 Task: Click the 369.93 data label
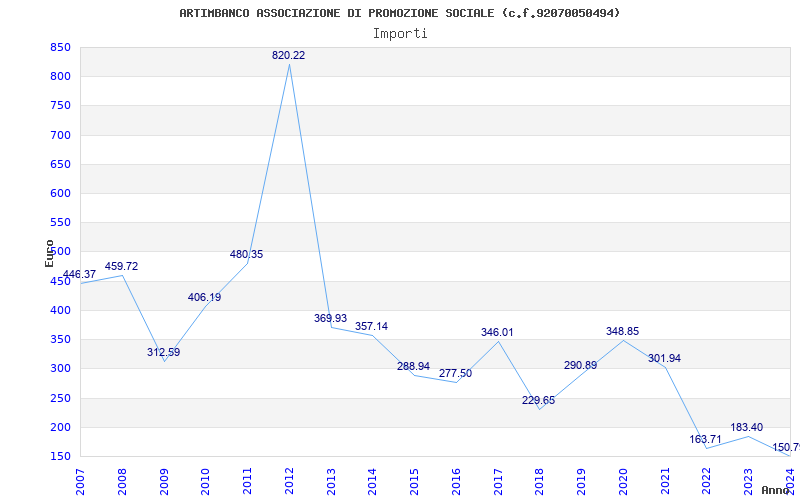[x=330, y=318]
